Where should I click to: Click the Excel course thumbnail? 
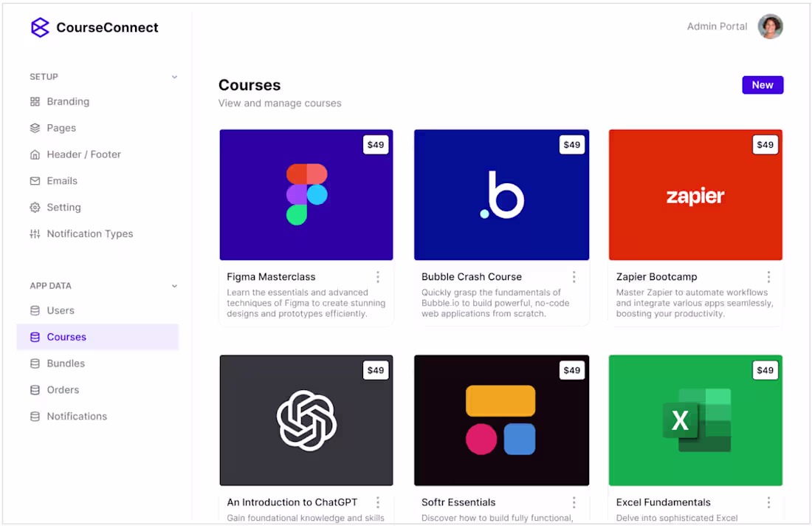click(x=695, y=420)
